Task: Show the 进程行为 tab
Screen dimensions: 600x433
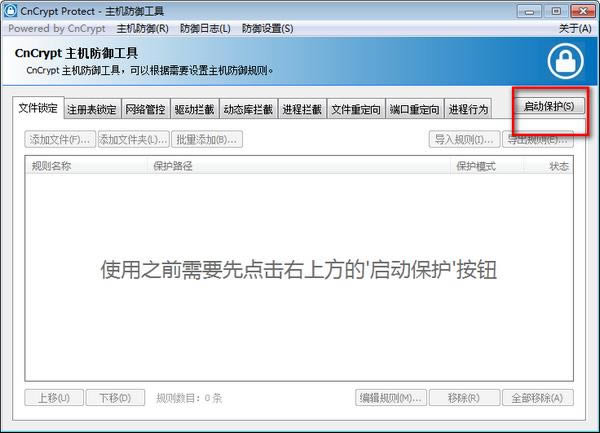Action: (468, 109)
